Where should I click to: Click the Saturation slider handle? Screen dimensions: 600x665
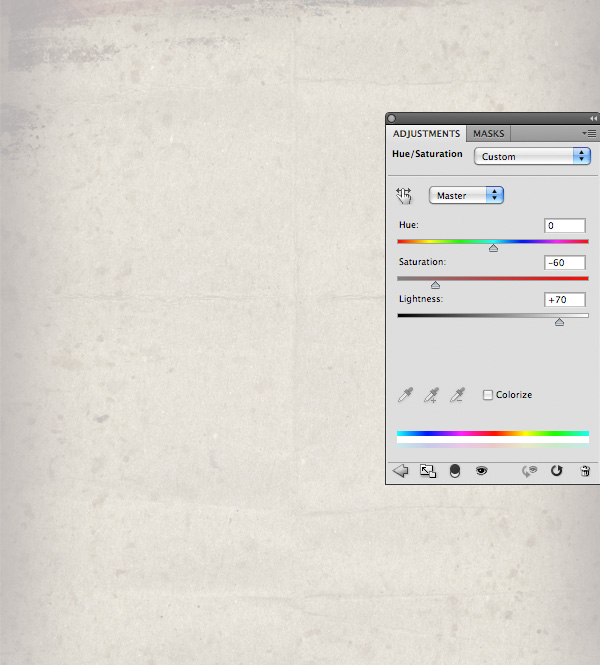coord(435,285)
